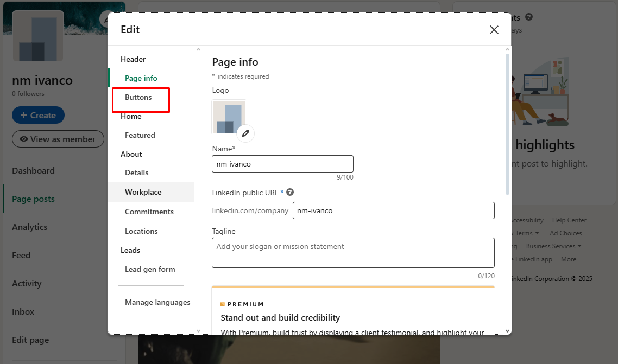Screen dimensions: 618x364
Task: Click the help icon behind the dialog
Action: pyautogui.click(x=529, y=17)
